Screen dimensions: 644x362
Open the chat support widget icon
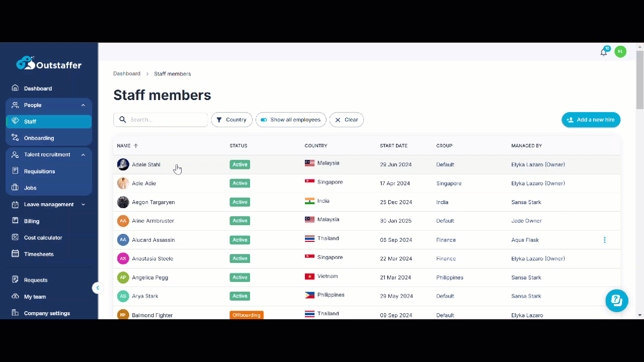617,301
